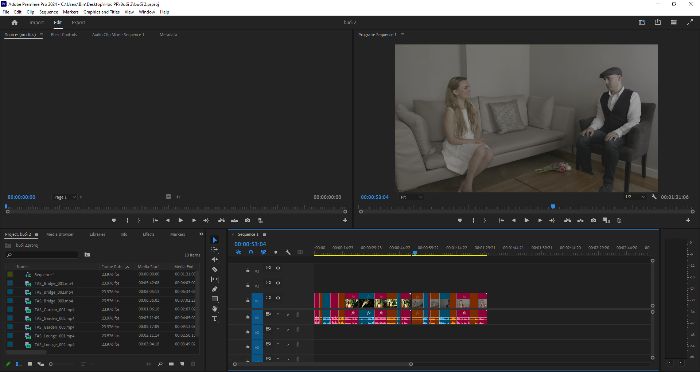Play in the Program Monitor
The image size is (700, 372).
point(527,220)
